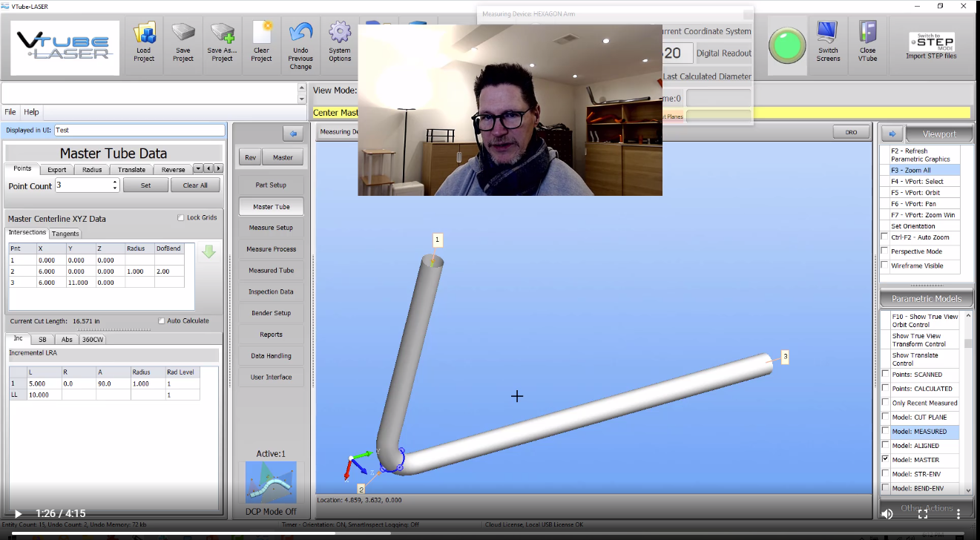The width and height of the screenshot is (980, 540).
Task: Expand the Viewport panel blue arrow
Action: coord(892,134)
